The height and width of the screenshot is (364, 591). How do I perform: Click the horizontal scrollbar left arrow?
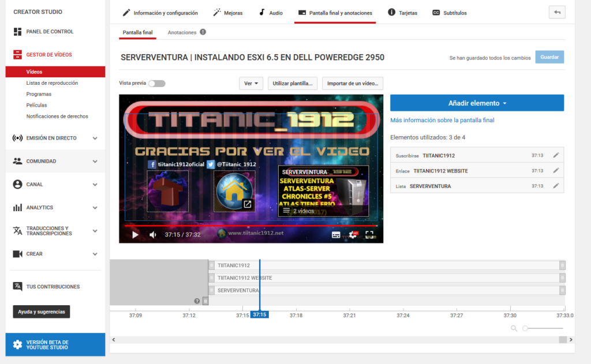114,340
